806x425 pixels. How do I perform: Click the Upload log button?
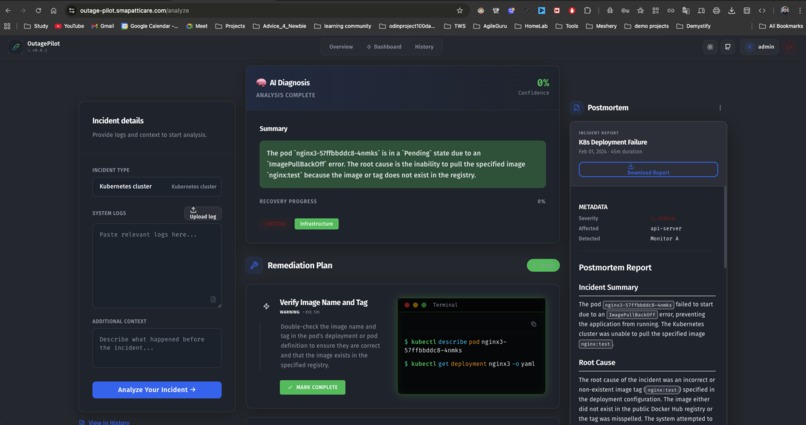tap(203, 213)
